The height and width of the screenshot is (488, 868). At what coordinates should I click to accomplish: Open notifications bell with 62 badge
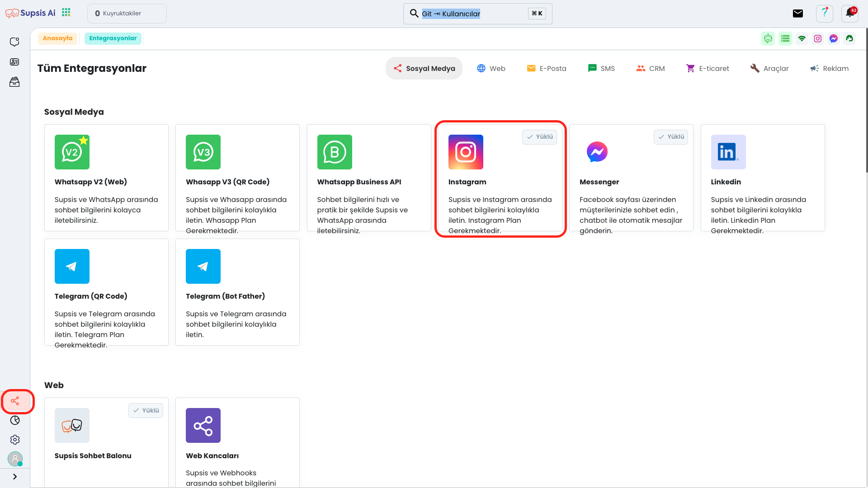(850, 13)
